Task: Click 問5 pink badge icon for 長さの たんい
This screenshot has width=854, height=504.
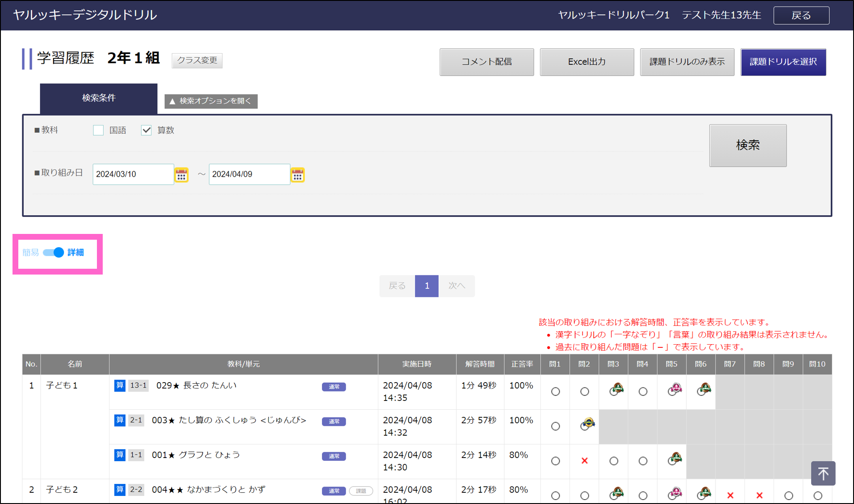Action: click(675, 389)
